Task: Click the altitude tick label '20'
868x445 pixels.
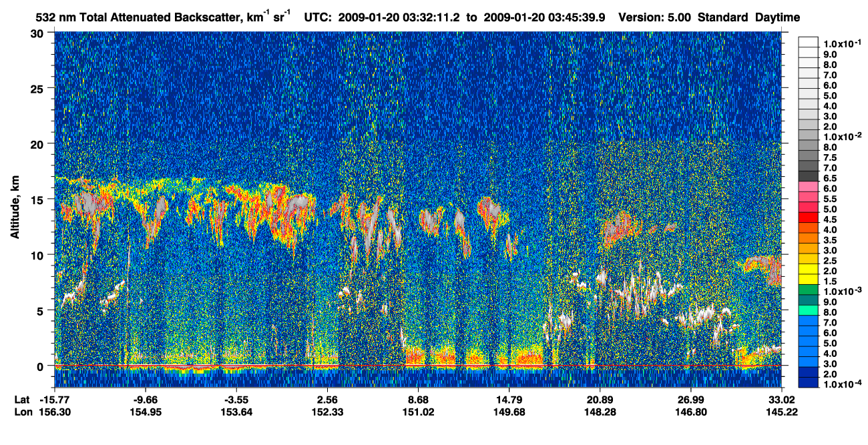Action: click(38, 143)
